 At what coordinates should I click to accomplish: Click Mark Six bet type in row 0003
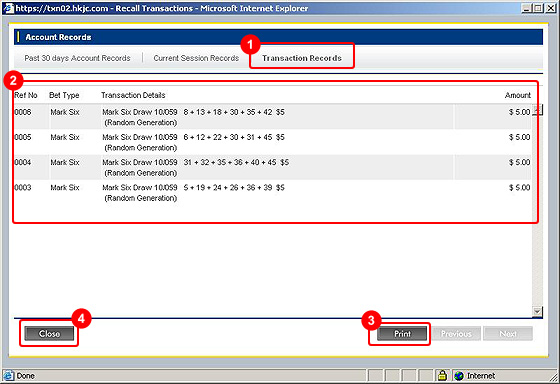[x=65, y=188]
